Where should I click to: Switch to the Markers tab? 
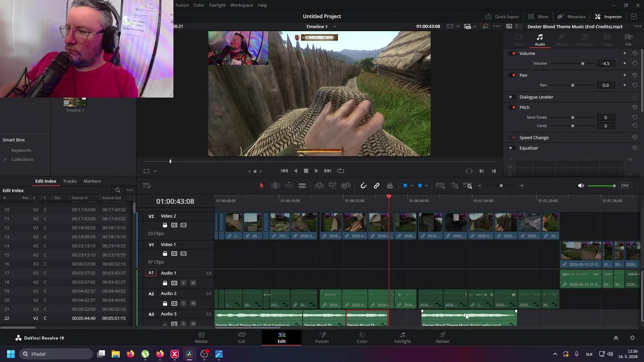(x=92, y=181)
